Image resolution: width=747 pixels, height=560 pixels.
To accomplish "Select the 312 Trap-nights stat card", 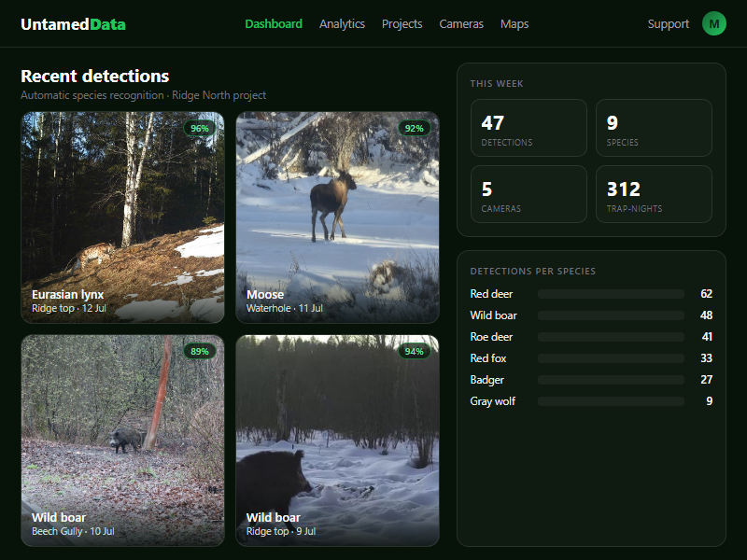I will 654,194.
